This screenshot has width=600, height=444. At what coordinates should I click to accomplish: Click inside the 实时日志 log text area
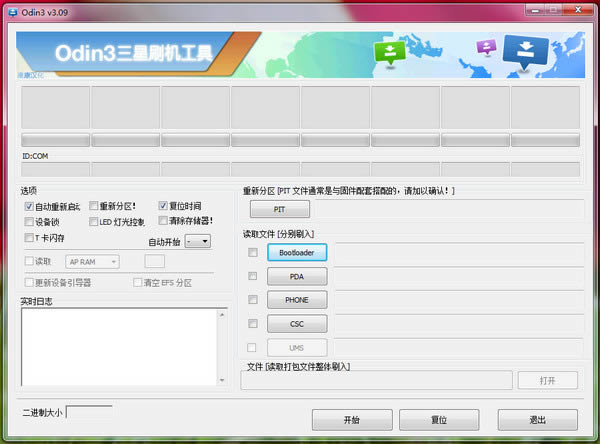tap(118, 346)
